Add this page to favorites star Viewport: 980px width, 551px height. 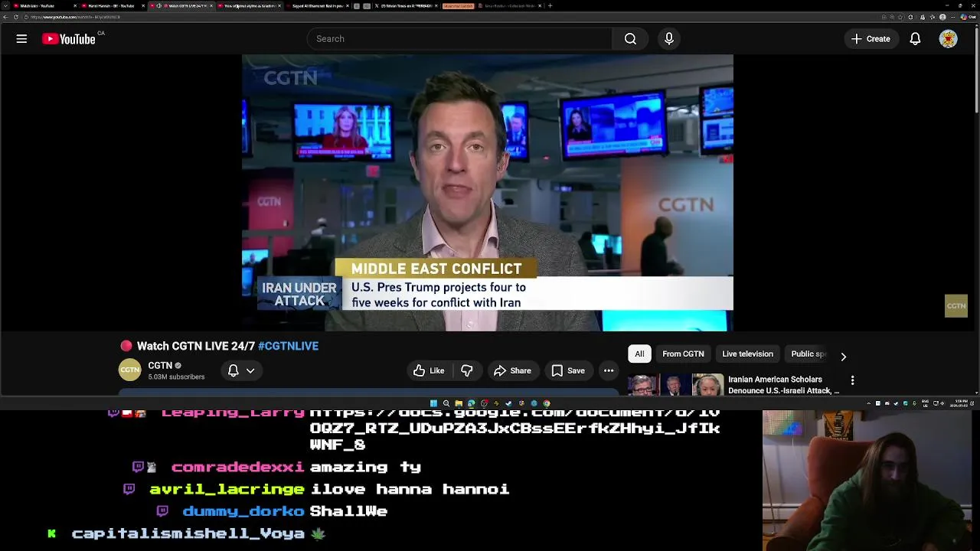(900, 17)
